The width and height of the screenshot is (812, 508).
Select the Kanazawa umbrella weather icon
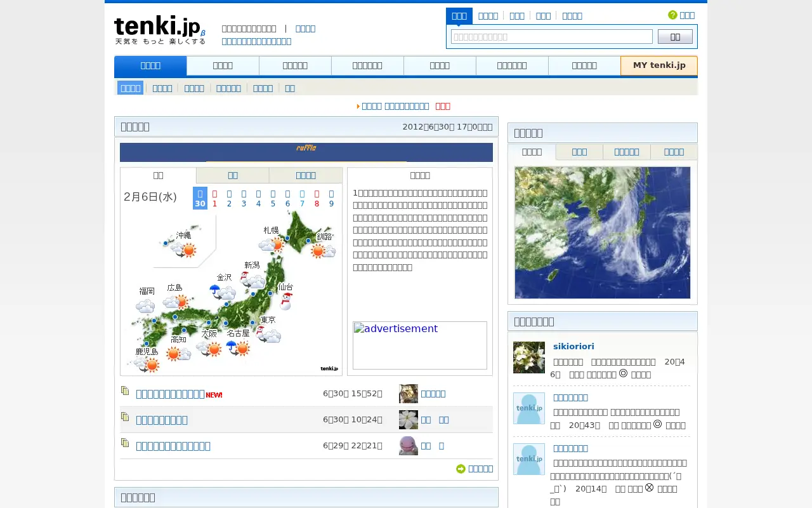[223, 292]
